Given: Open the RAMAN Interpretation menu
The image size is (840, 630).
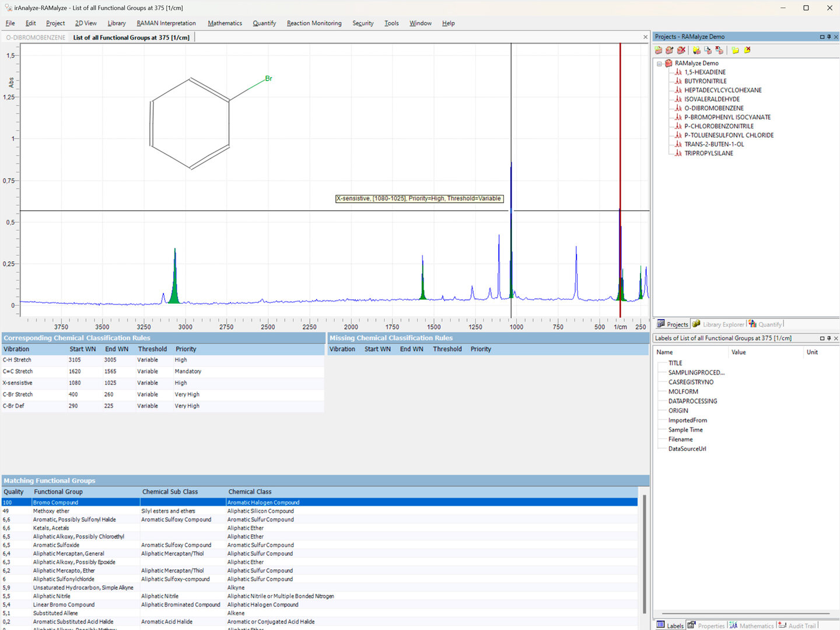Looking at the screenshot, I should click(166, 23).
